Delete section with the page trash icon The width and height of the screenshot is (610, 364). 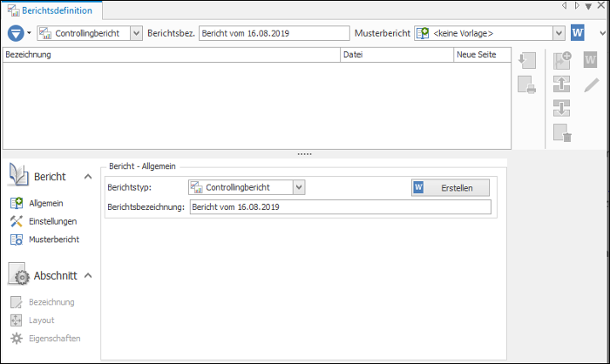click(562, 132)
